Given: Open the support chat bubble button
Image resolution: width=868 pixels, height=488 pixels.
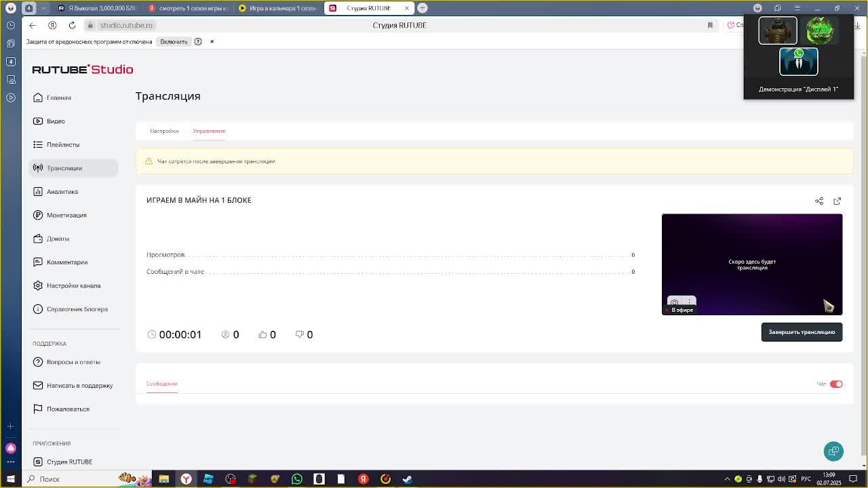Looking at the screenshot, I should click(x=833, y=451).
